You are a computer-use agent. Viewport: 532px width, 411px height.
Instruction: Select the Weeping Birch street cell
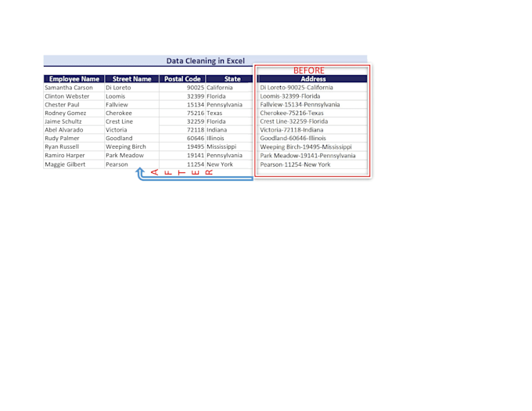(x=131, y=146)
